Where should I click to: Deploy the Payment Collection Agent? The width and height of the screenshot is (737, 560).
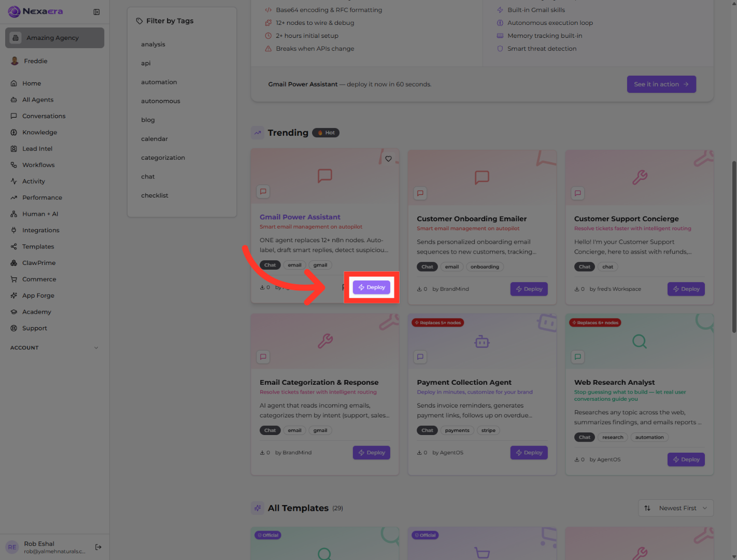click(529, 453)
